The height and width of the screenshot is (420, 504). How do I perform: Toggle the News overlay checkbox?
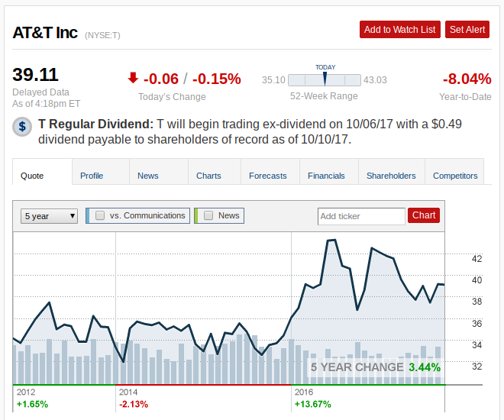click(x=208, y=215)
